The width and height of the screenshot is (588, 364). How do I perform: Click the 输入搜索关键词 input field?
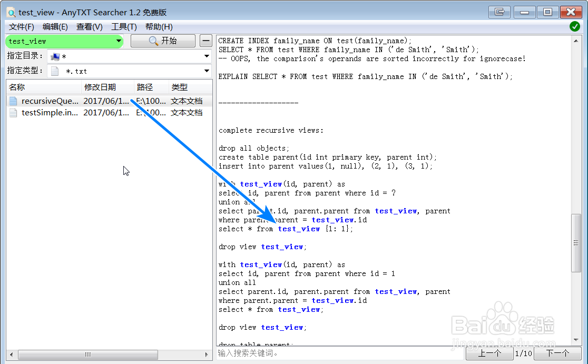point(340,353)
